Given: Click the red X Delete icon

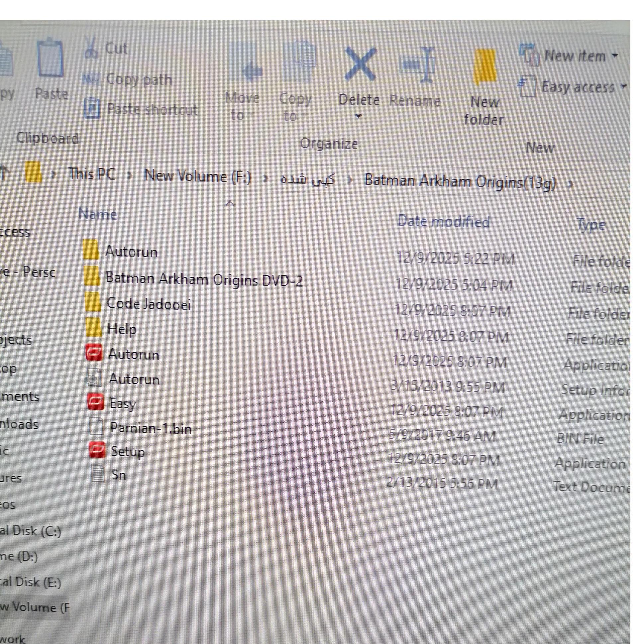Looking at the screenshot, I should [x=360, y=64].
